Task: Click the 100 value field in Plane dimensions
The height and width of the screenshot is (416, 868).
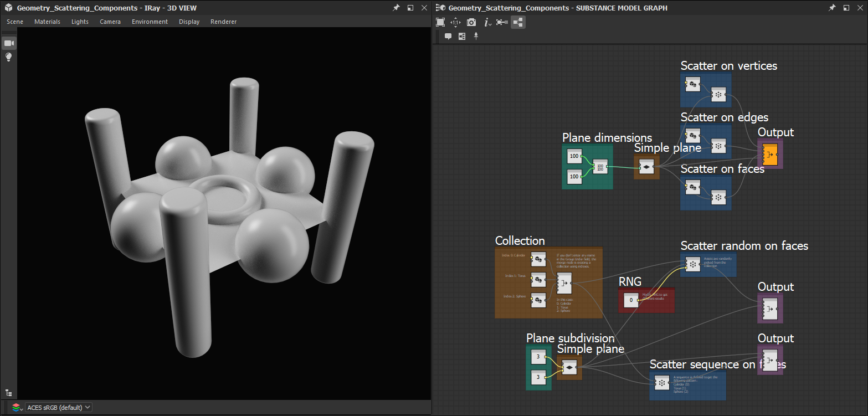Action: coord(574,156)
